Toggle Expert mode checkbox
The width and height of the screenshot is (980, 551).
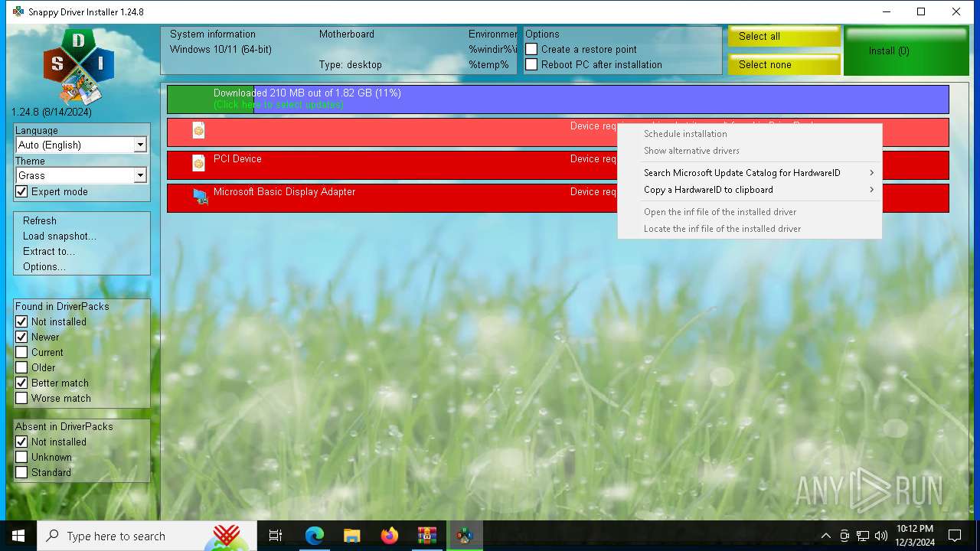22,191
